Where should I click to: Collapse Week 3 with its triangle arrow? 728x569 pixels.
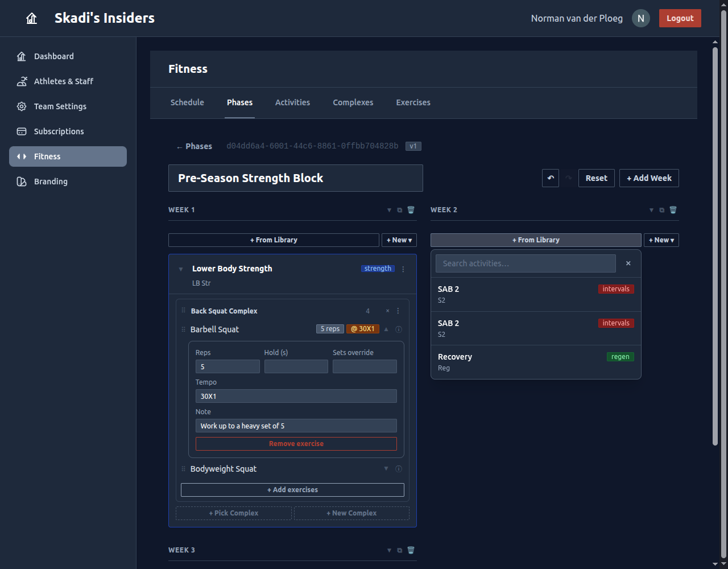pyautogui.click(x=390, y=550)
